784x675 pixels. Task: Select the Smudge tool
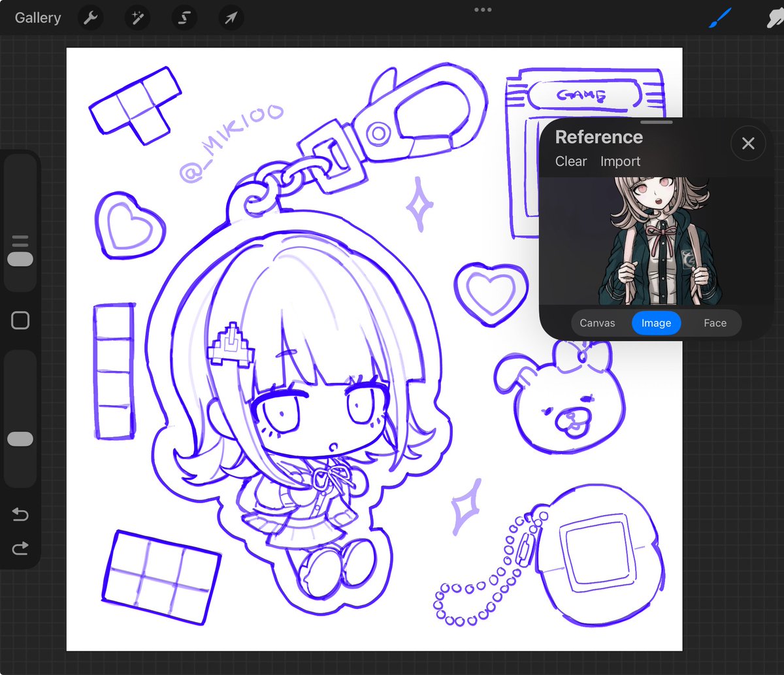click(x=776, y=18)
